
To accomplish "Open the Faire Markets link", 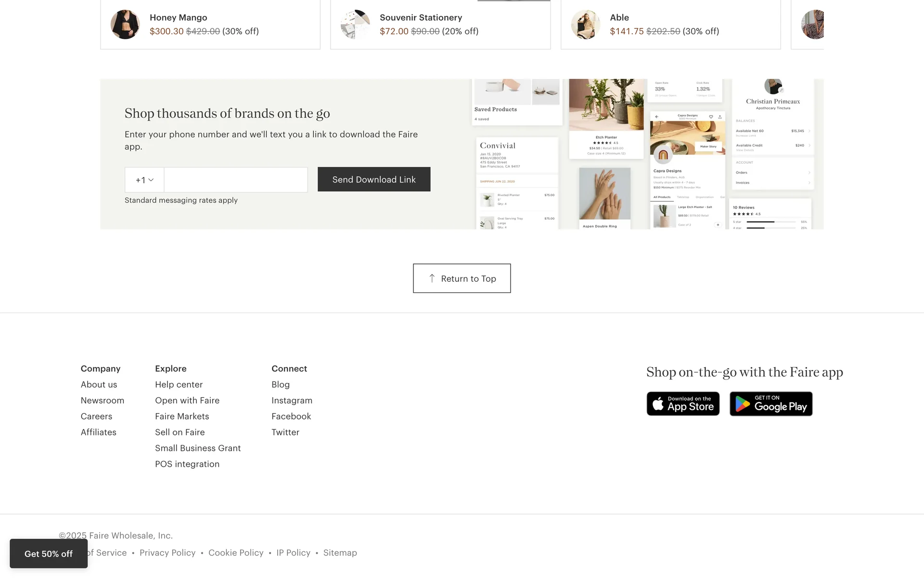I will [x=182, y=416].
